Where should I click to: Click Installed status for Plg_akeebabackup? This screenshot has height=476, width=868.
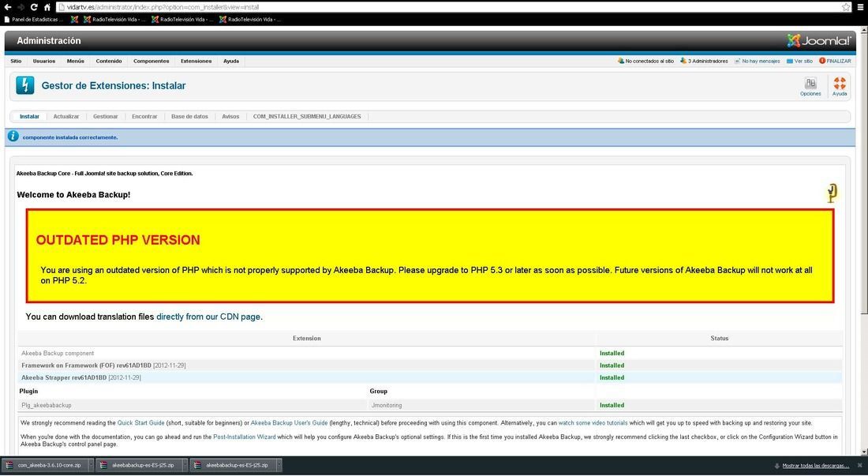(612, 405)
